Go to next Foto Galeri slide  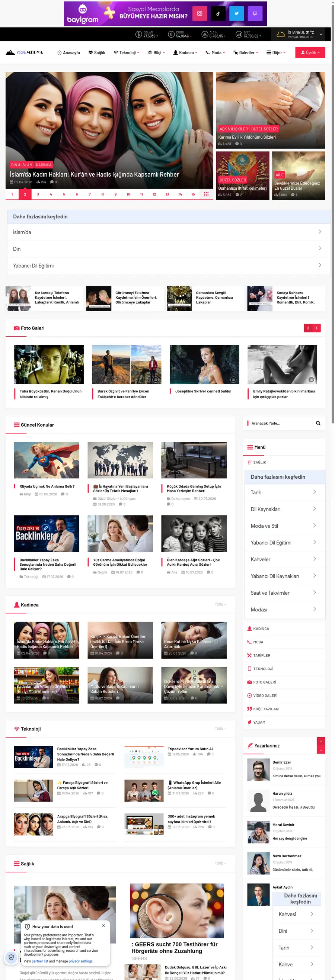tap(317, 328)
